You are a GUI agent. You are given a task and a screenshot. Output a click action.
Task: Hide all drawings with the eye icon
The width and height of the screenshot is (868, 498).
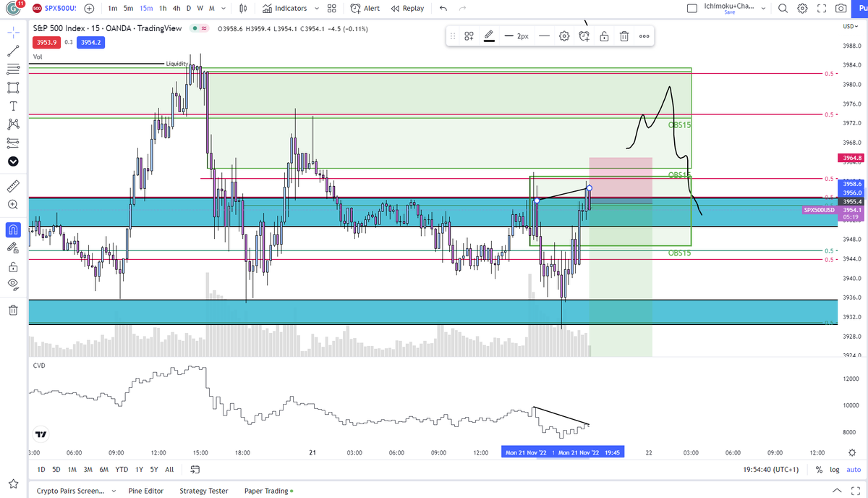pos(13,284)
